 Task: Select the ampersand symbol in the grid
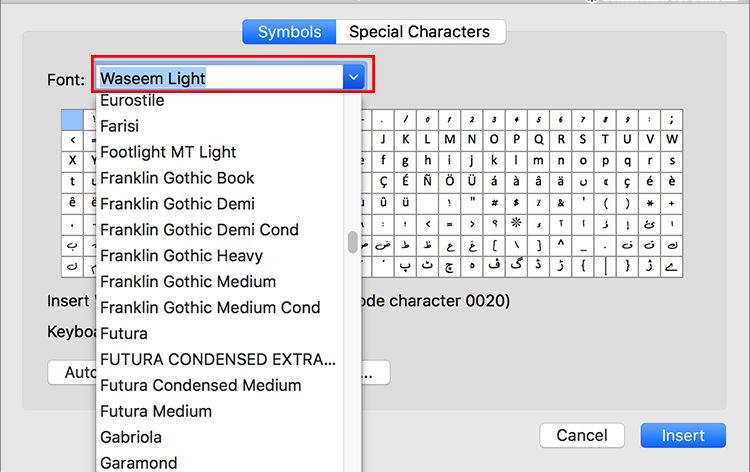coord(561,203)
